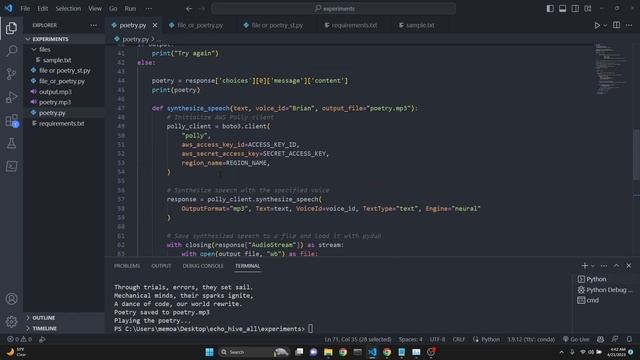
Task: Open new terminal launch profile dropdown
Action: [x=593, y=266]
